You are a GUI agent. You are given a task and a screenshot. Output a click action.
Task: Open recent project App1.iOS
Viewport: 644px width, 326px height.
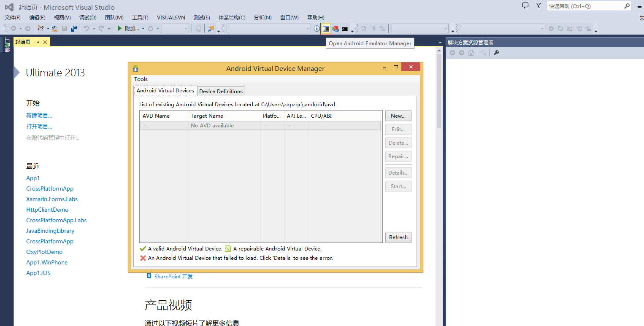click(38, 273)
